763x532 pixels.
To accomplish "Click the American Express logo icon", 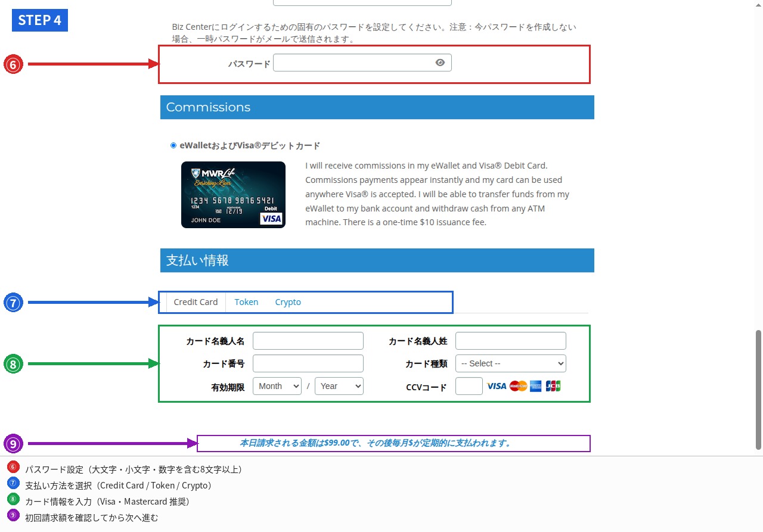I will pos(535,386).
